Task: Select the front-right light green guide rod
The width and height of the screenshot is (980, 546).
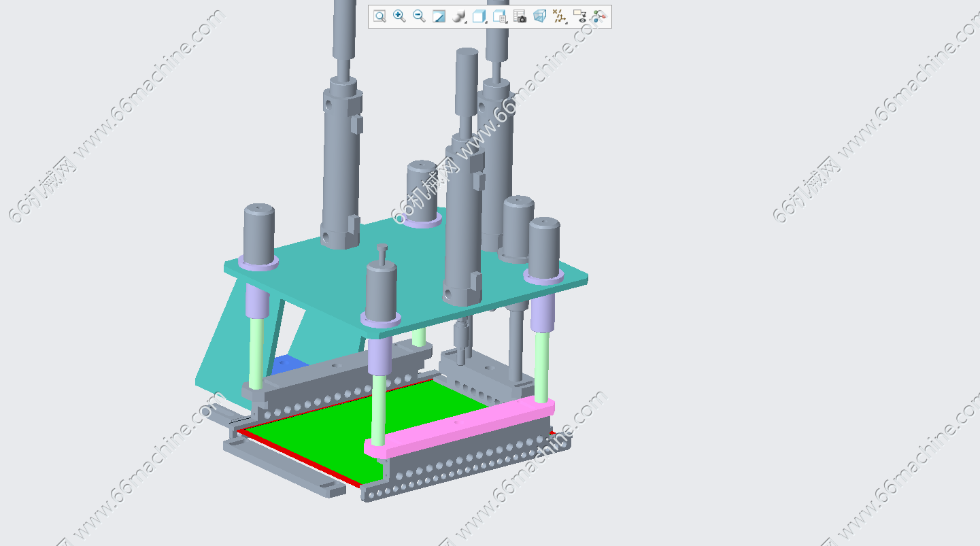Action: 541,367
